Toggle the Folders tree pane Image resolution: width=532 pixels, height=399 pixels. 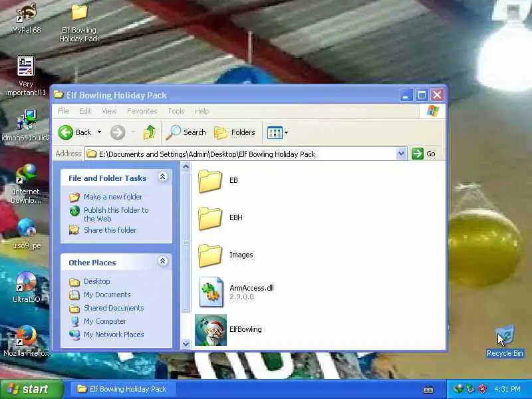pos(235,132)
